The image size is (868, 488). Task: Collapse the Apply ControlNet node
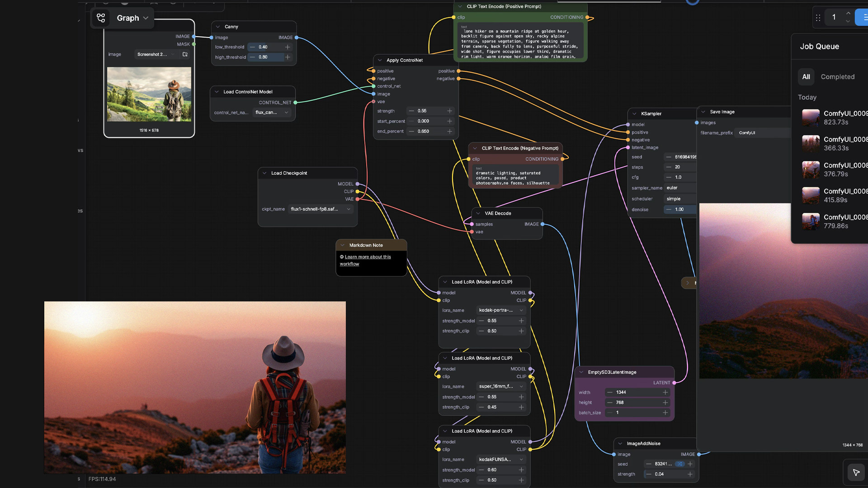380,60
